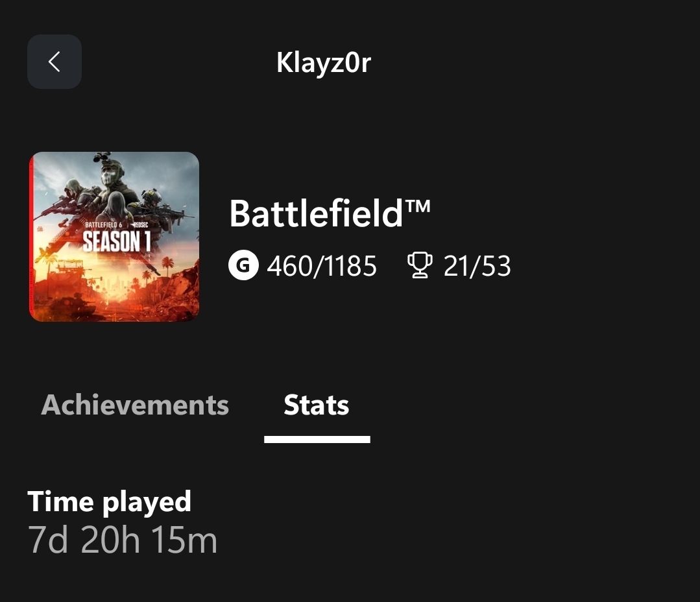Screen dimensions: 700x602
Task: Click the SEASON 1 text on cover
Action: (117, 242)
